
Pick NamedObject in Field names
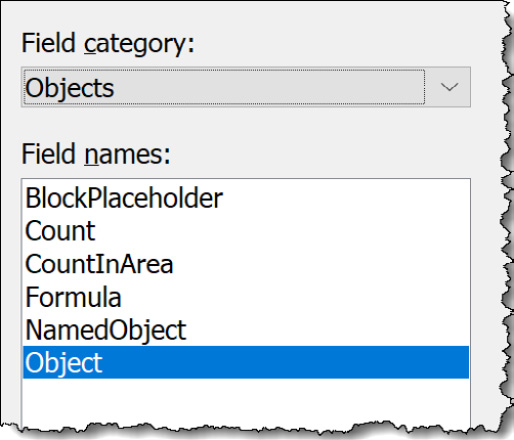tap(246, 330)
